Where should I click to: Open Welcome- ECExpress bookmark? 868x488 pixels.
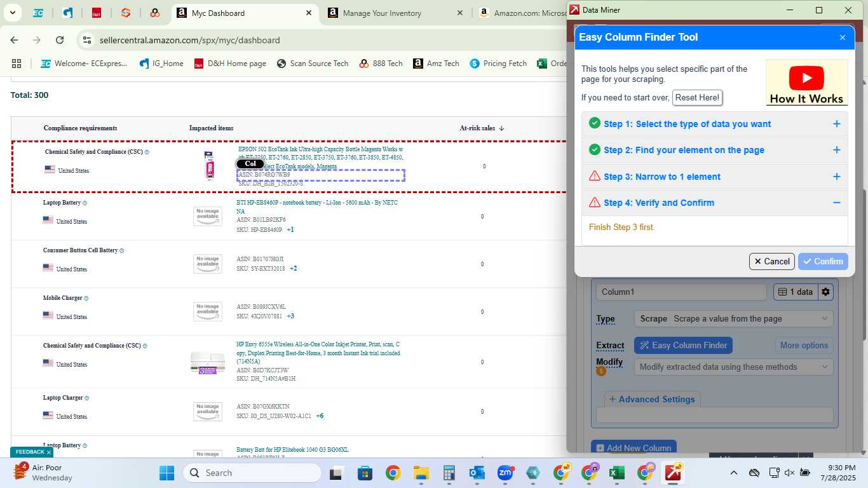pos(84,64)
